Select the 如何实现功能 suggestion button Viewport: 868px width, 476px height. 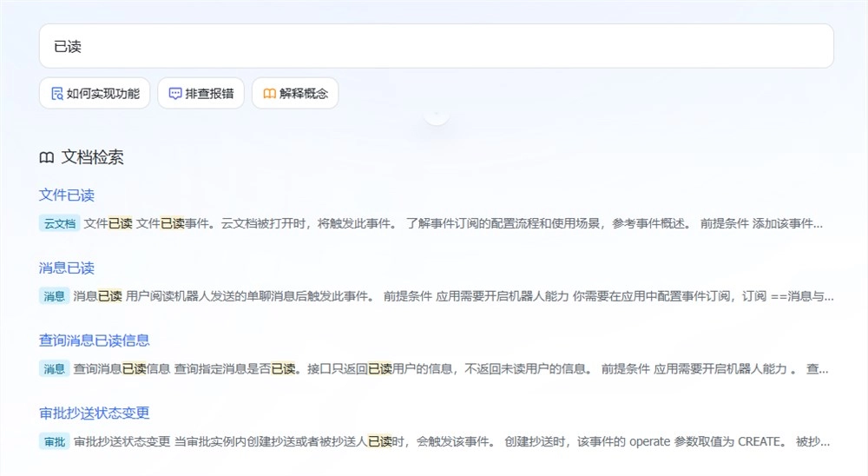[x=95, y=94]
